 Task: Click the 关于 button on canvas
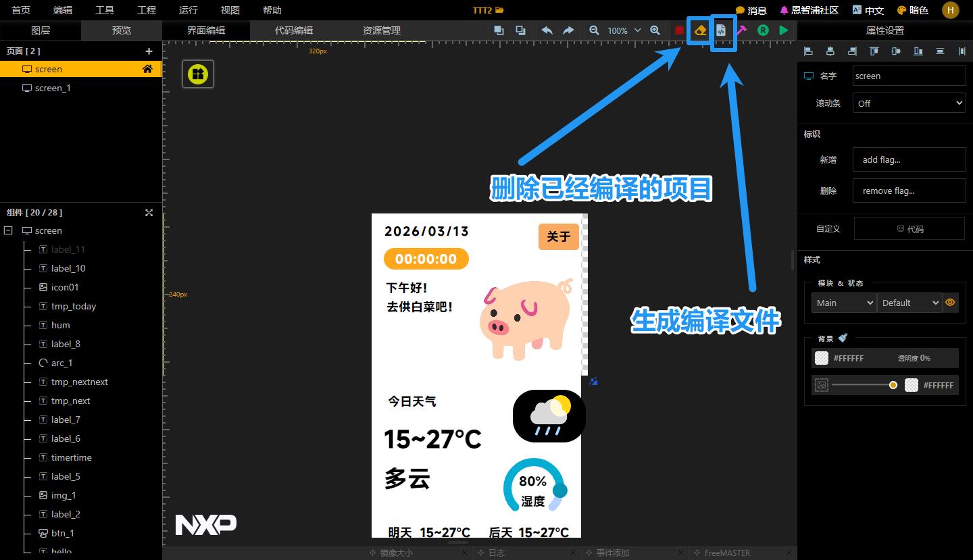[559, 236]
